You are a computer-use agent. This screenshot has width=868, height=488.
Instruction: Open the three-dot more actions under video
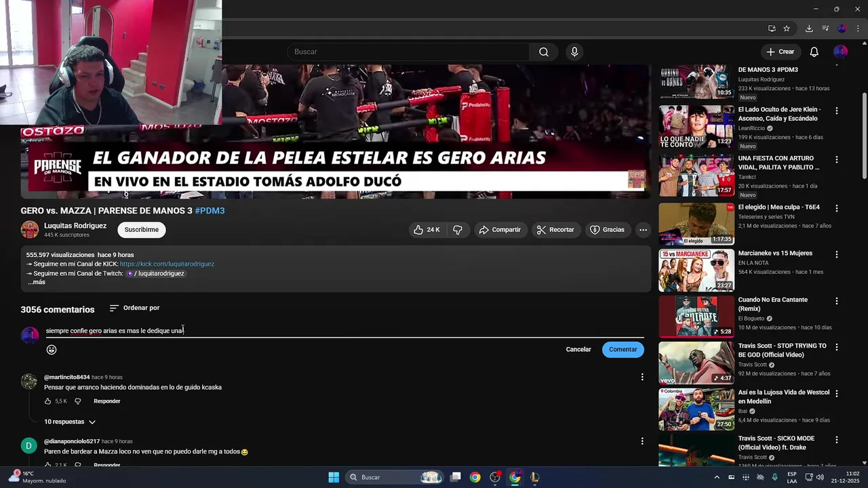[x=643, y=230]
